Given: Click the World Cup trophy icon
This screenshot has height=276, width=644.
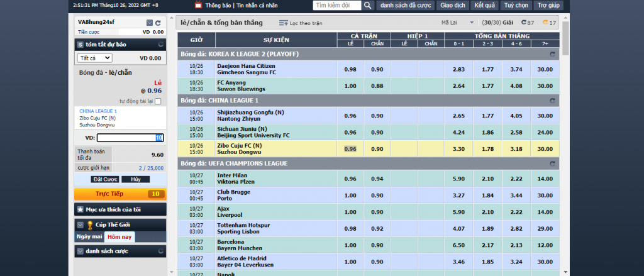Looking at the screenshot, I should click(x=90, y=224).
